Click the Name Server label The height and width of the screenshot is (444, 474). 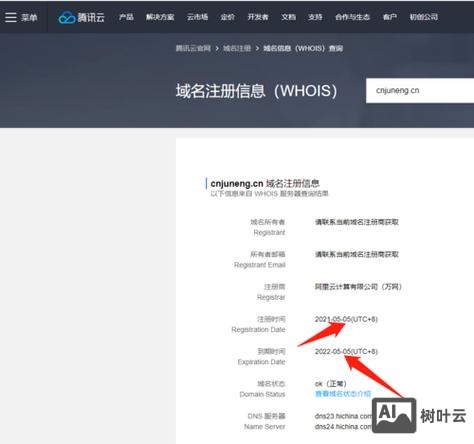tap(265, 426)
